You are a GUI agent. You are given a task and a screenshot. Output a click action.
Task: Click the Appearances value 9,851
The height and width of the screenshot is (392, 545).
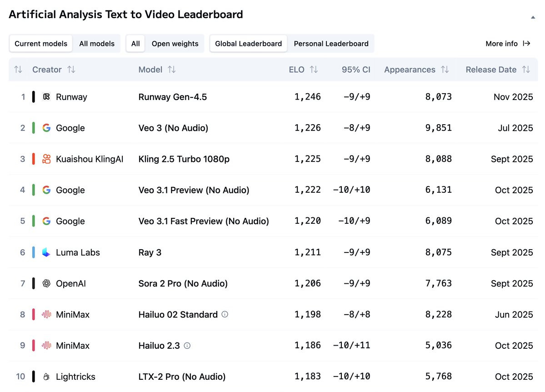point(439,128)
